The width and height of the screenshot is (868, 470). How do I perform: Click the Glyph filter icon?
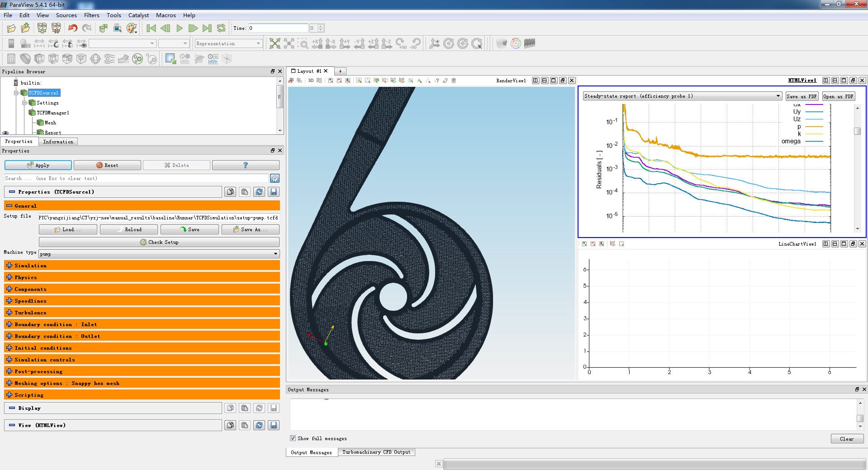[95, 59]
